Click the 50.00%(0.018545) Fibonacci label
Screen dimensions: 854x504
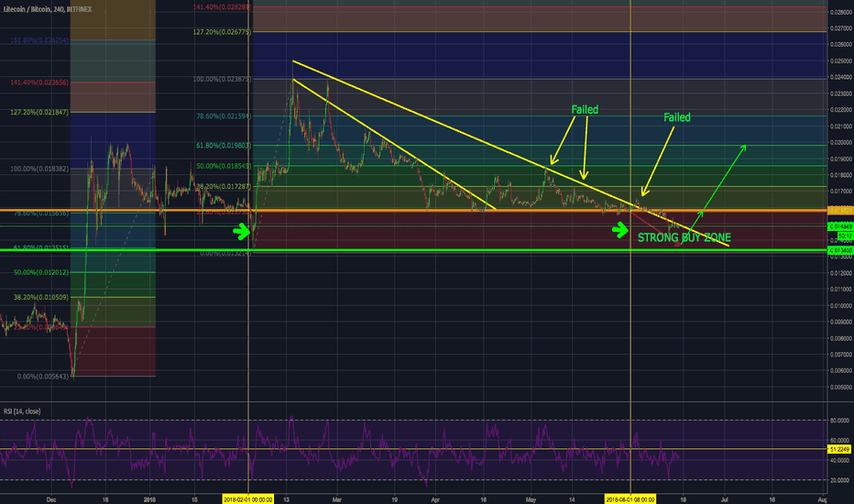[x=224, y=166]
